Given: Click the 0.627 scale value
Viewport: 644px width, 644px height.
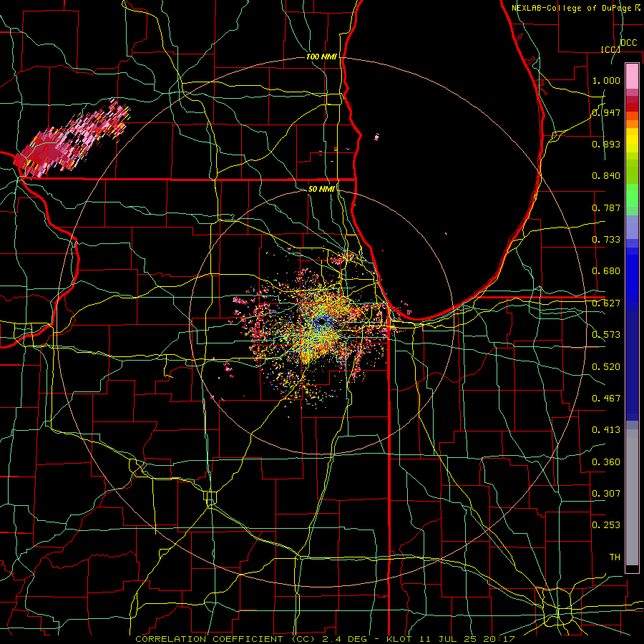Looking at the screenshot, I should (606, 303).
